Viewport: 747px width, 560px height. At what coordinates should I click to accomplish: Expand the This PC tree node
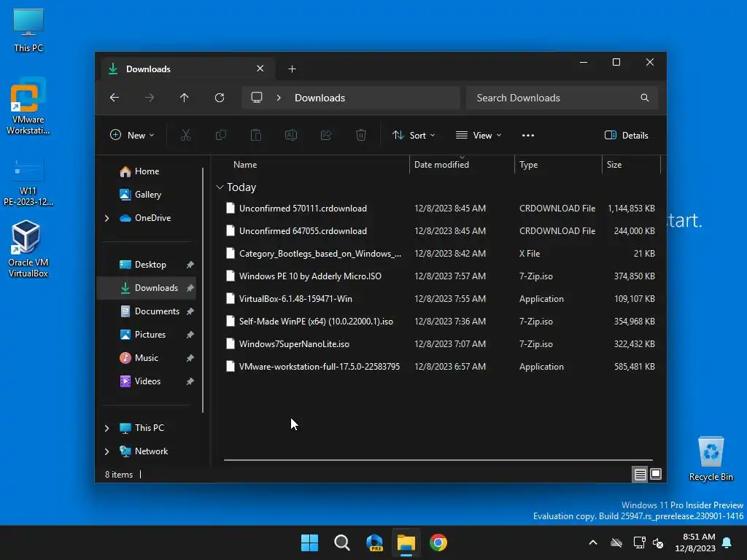(107, 428)
